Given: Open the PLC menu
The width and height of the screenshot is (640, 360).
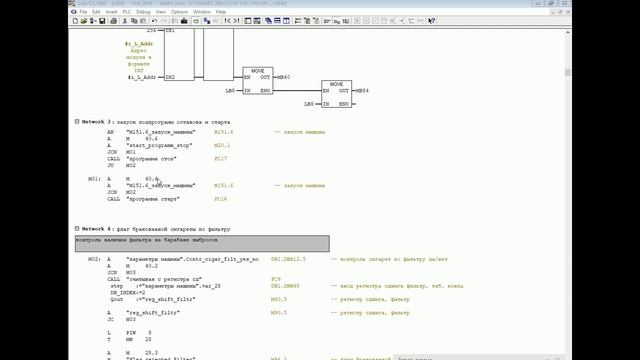Looking at the screenshot, I should 127,12.
